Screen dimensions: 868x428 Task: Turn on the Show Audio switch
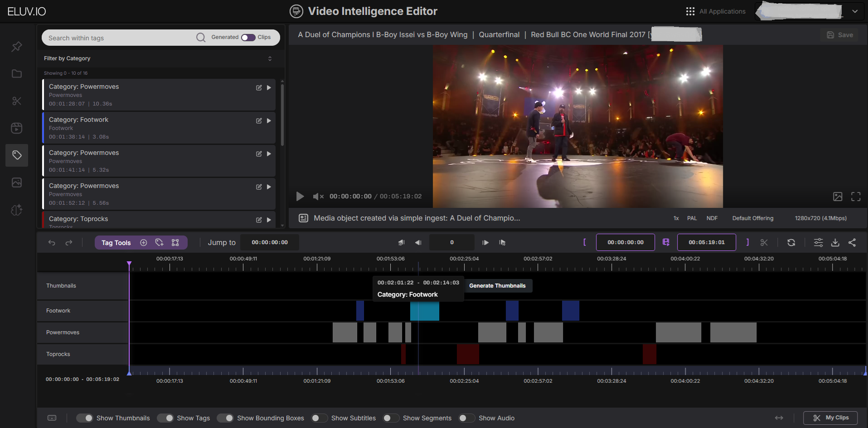click(x=467, y=418)
